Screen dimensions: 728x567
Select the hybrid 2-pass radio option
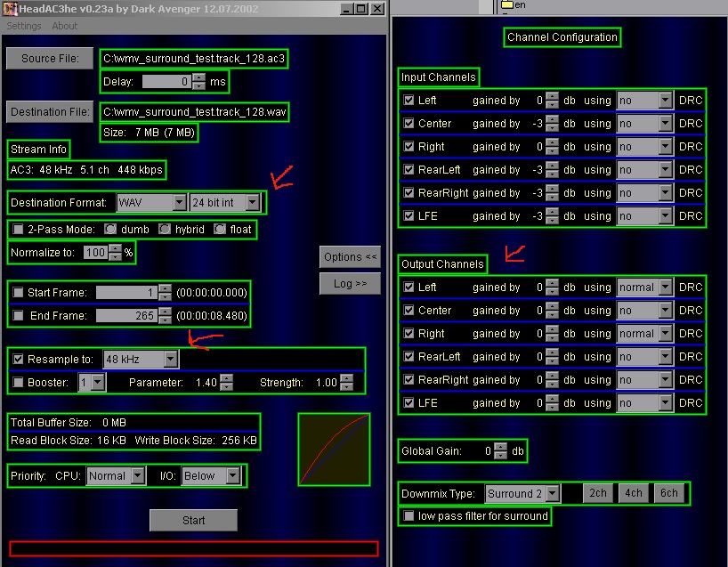[x=164, y=230]
